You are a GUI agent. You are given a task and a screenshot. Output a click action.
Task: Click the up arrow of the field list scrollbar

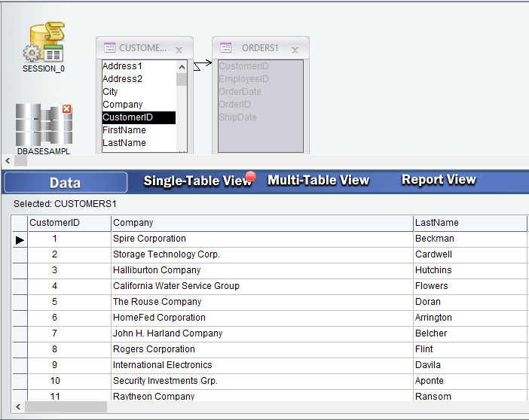point(182,66)
